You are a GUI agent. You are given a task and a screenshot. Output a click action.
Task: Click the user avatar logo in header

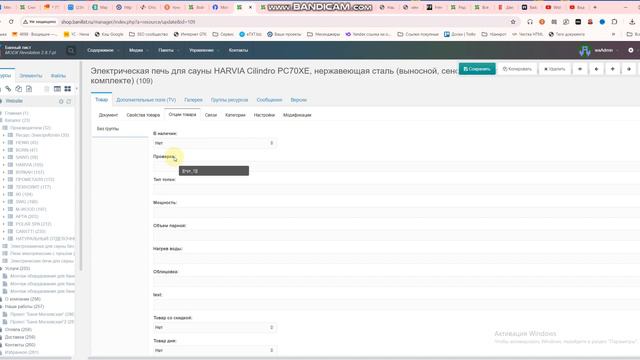584,50
